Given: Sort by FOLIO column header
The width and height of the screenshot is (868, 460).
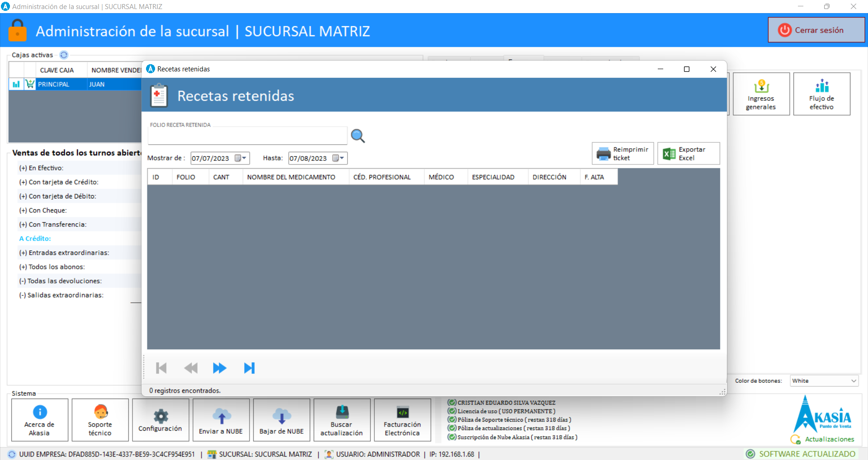Looking at the screenshot, I should pos(186,177).
